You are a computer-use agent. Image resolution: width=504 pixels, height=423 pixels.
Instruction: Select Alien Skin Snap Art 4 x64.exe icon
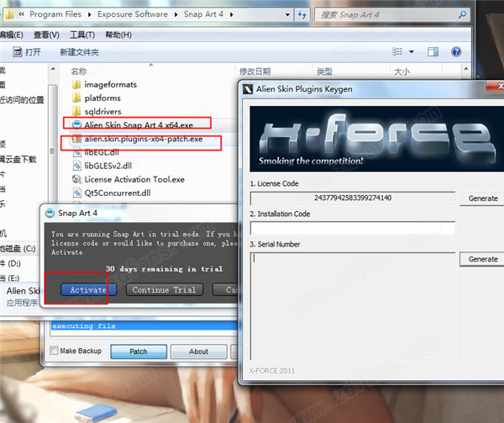[76, 124]
